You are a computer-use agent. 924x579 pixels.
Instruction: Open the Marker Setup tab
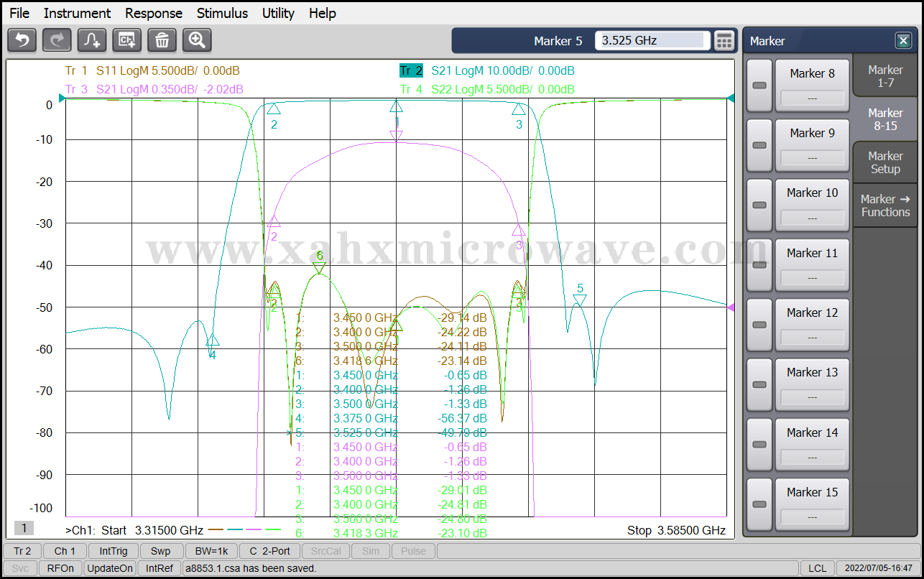[885, 162]
